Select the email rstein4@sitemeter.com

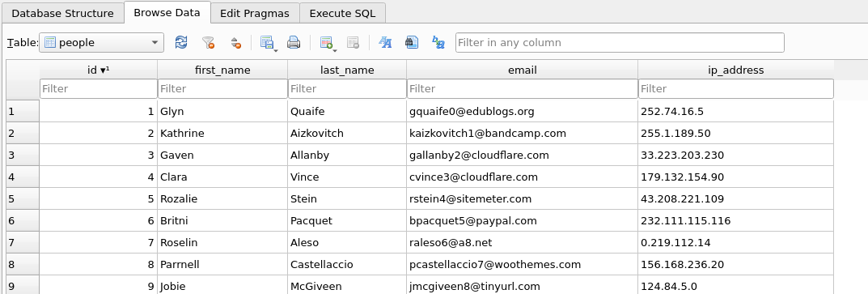523,198
